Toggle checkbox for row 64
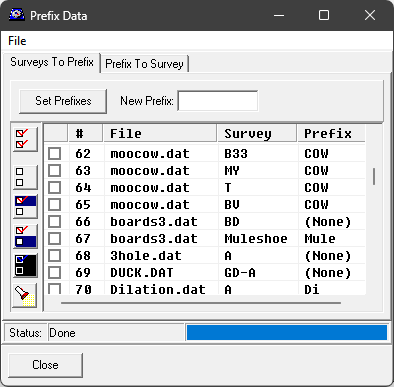The height and width of the screenshot is (387, 394). (55, 188)
